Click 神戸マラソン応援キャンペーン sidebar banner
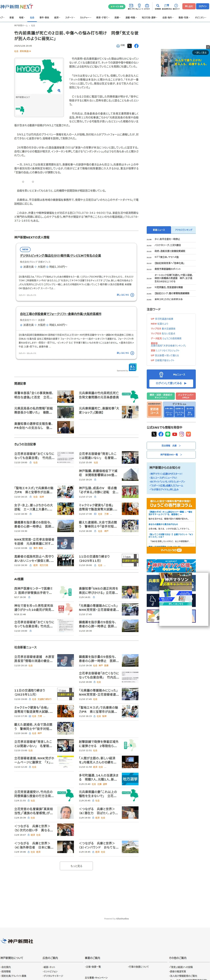This screenshot has width=210, height=980. click(171, 566)
